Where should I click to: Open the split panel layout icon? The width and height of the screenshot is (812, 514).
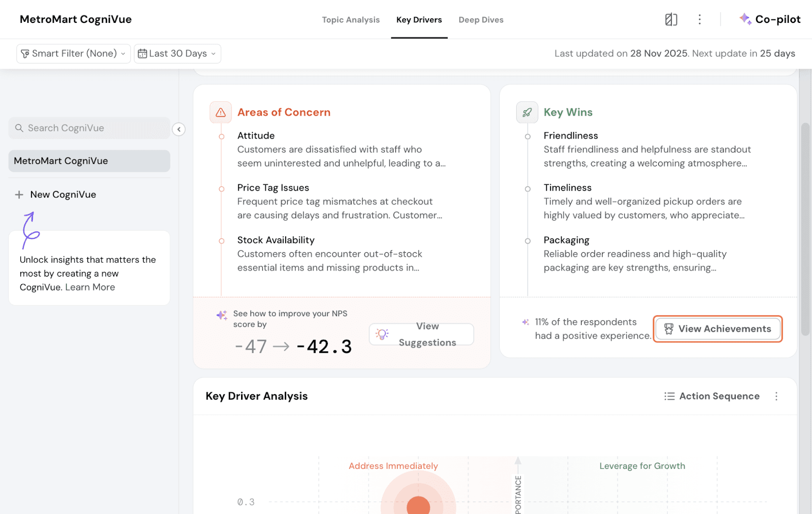coord(671,20)
